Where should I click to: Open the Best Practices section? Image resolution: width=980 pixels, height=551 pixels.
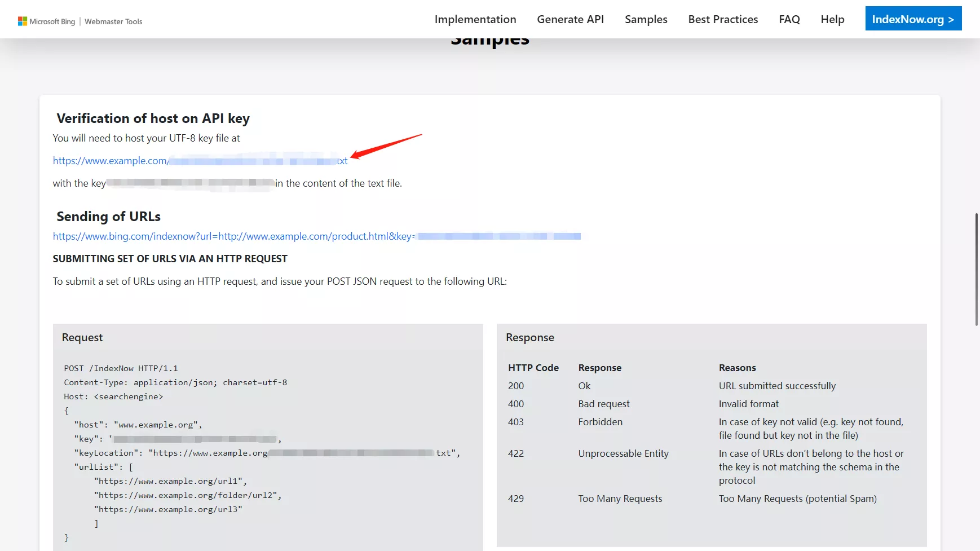(722, 19)
